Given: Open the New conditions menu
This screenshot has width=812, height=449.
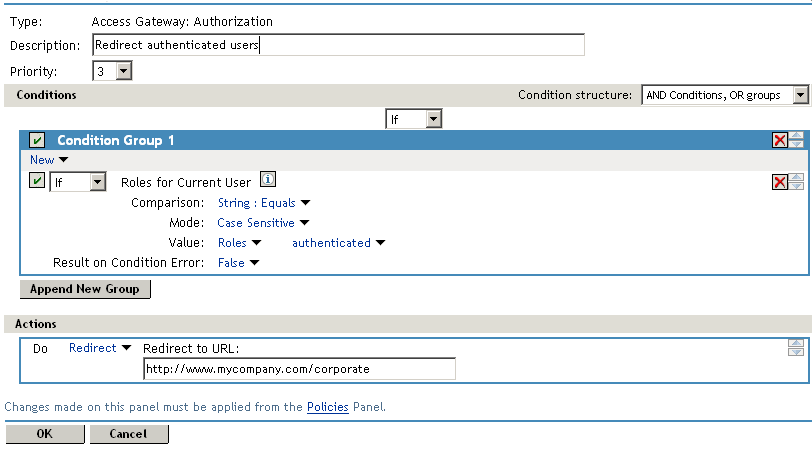Looking at the screenshot, I should pyautogui.click(x=49, y=160).
